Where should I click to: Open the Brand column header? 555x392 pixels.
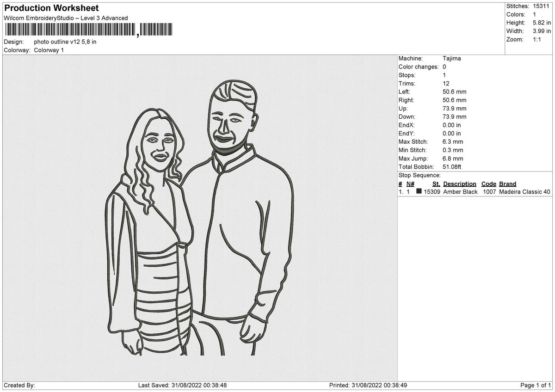pos(507,184)
